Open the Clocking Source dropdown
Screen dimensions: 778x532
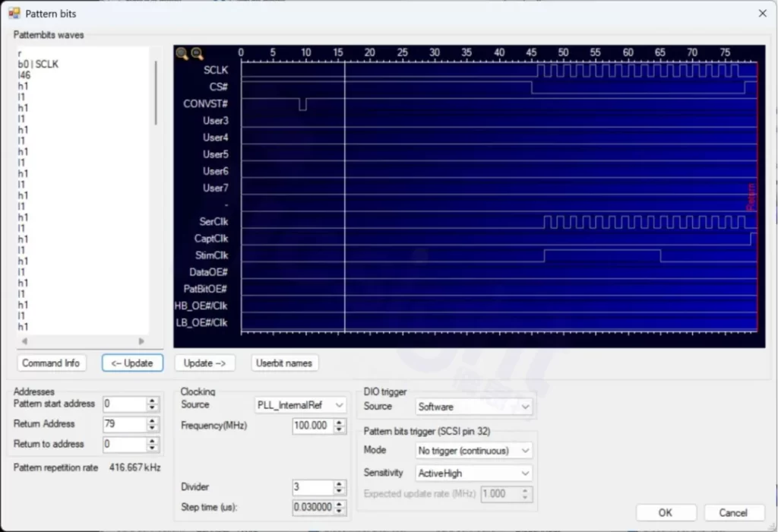[x=301, y=405]
